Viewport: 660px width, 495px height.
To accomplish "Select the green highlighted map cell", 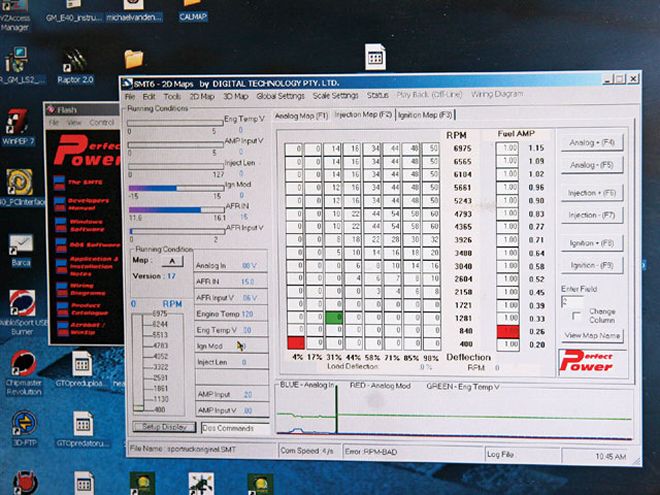I will pos(334,317).
